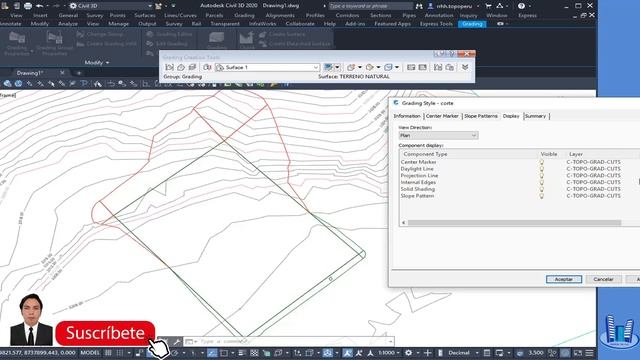This screenshot has height=360, width=640.
Task: Switch to the Slope Patterns tab
Action: point(481,116)
